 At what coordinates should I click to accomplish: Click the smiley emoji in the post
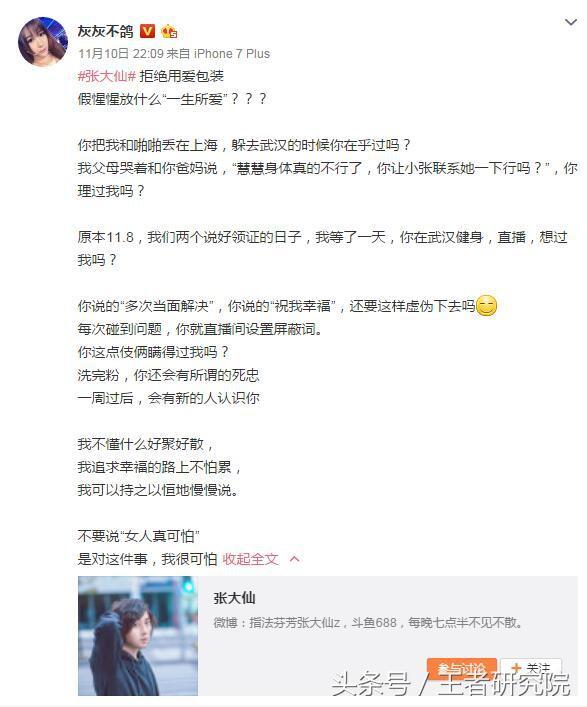[486, 306]
